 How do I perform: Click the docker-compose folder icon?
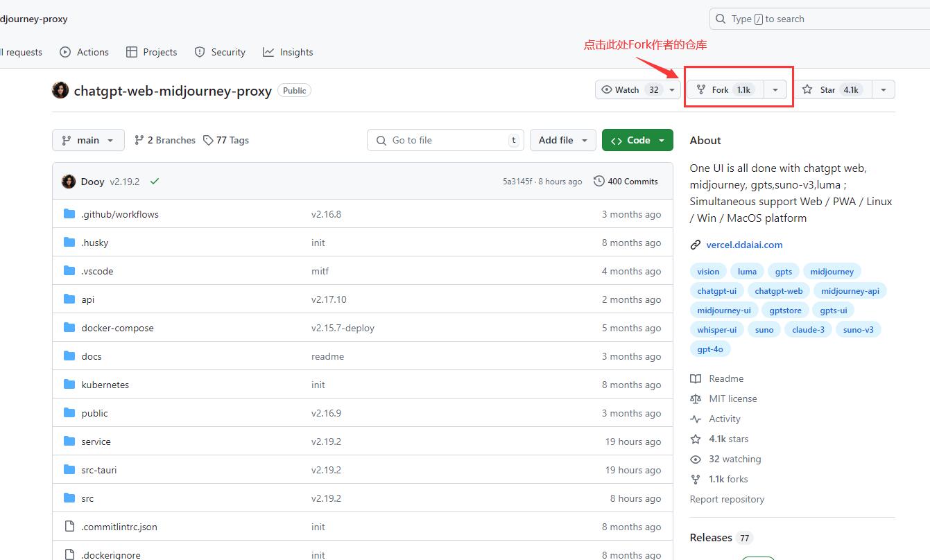point(69,328)
